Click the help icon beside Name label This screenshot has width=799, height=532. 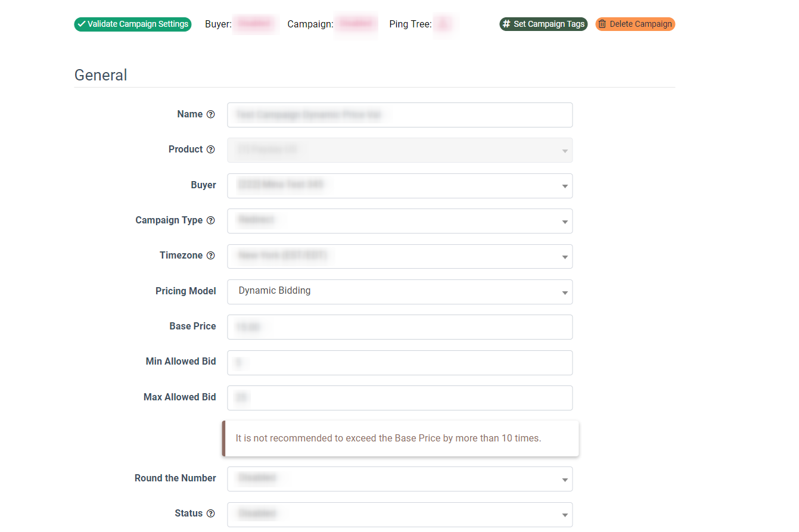[x=210, y=114]
